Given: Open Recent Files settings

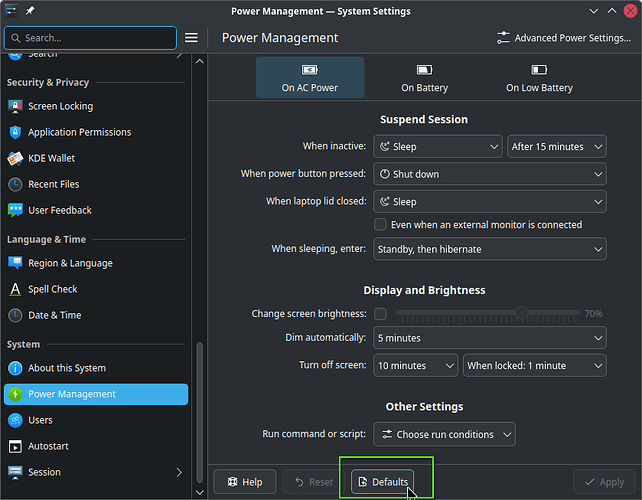Looking at the screenshot, I should 96,185.
